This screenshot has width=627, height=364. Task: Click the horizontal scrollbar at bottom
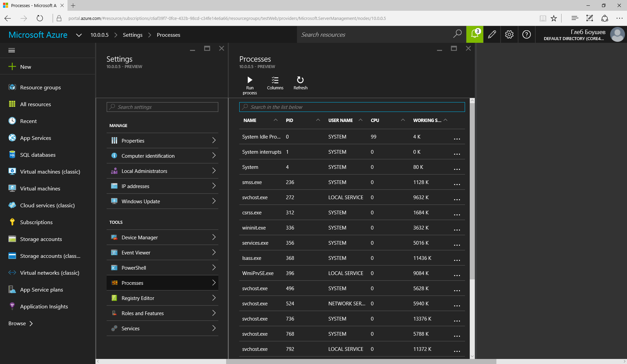361,361
